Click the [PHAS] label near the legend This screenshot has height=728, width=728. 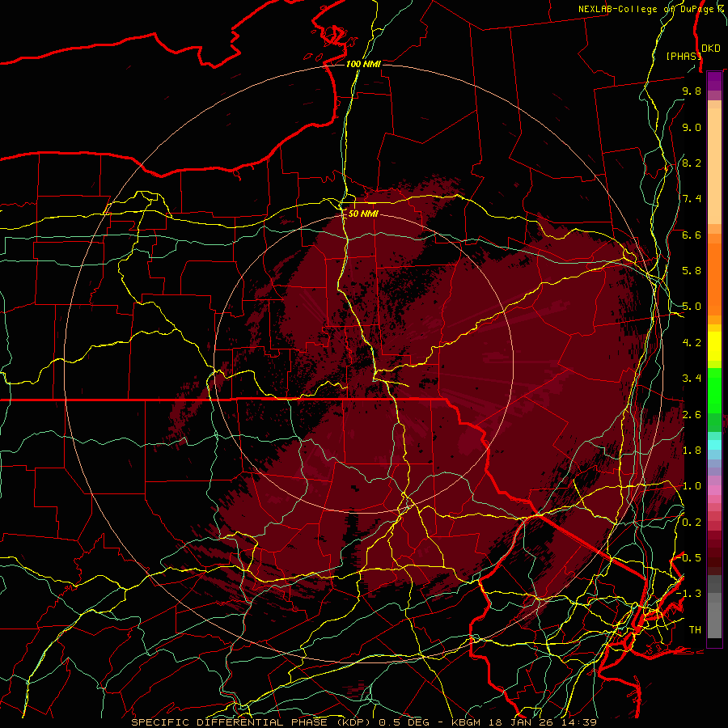pos(684,56)
